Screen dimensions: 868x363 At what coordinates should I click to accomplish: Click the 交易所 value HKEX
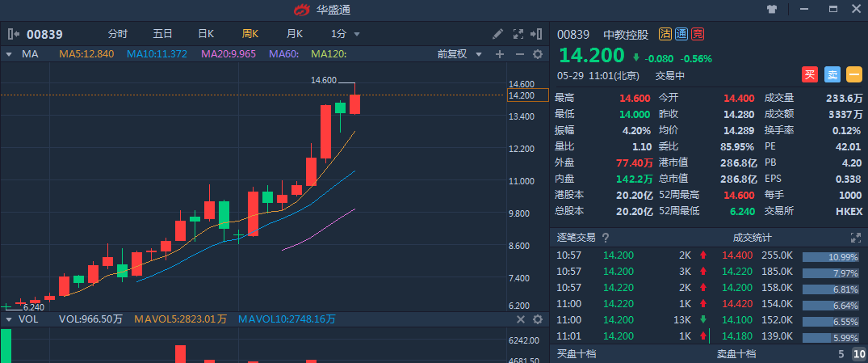(x=849, y=211)
